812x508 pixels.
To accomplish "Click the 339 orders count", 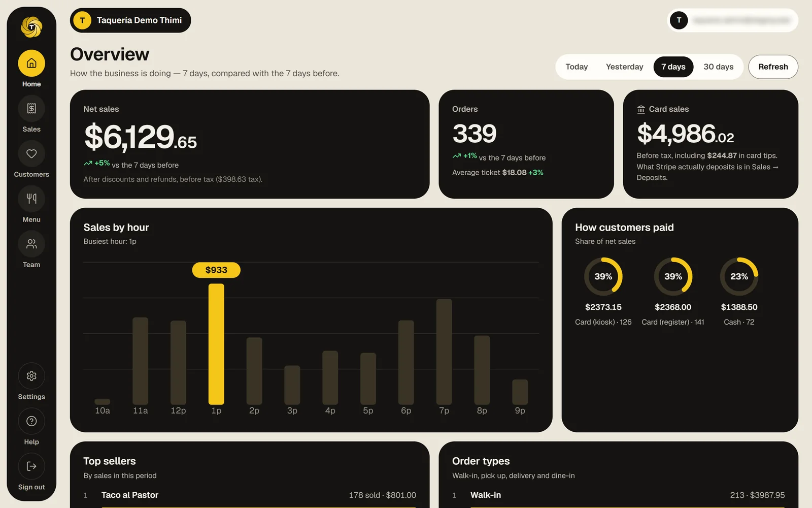I will coord(475,134).
